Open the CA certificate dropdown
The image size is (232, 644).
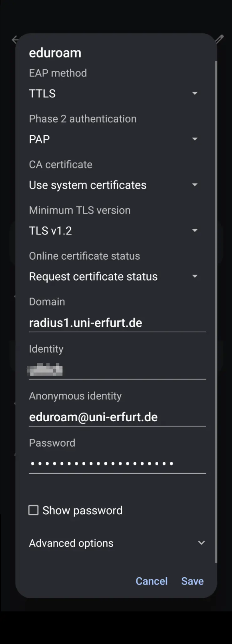coord(195,185)
